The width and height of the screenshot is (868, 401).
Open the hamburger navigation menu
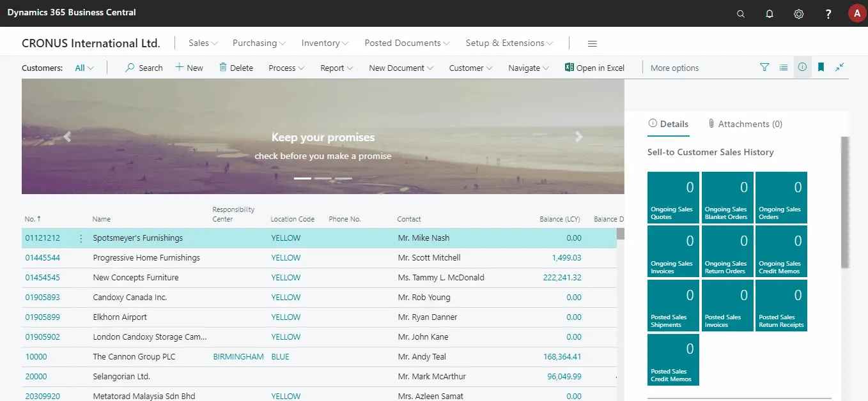593,43
